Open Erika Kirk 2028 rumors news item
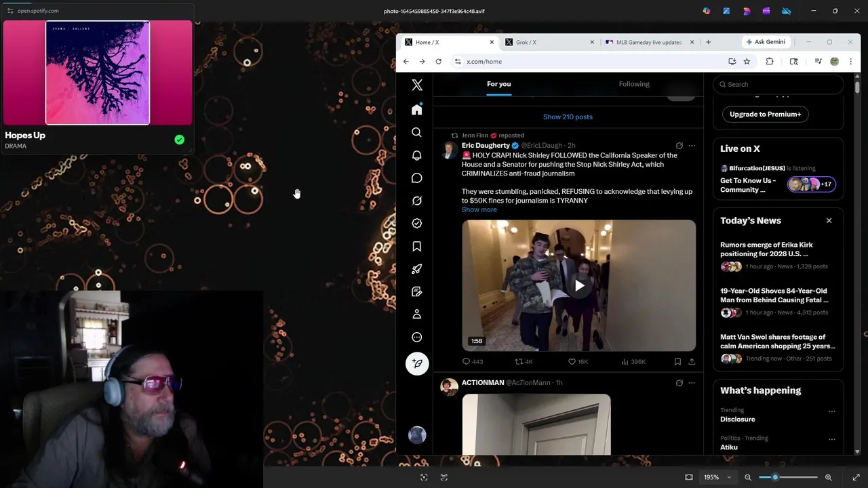This screenshot has width=868, height=488. point(778,256)
